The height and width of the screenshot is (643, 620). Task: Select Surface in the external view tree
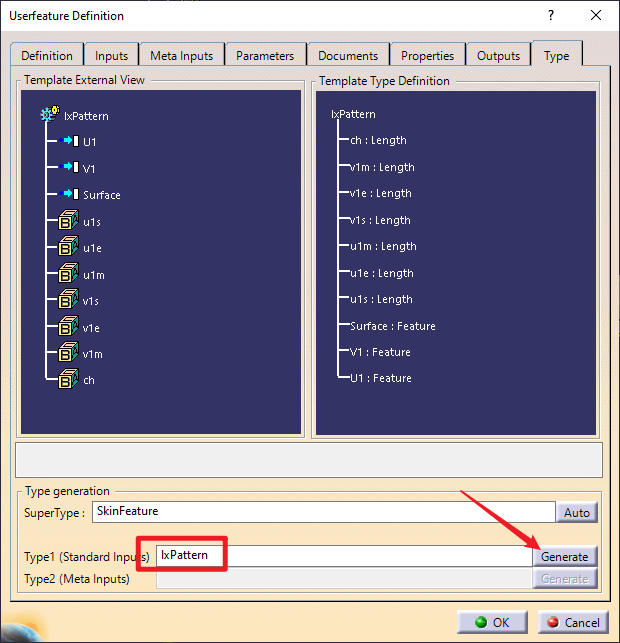point(102,195)
